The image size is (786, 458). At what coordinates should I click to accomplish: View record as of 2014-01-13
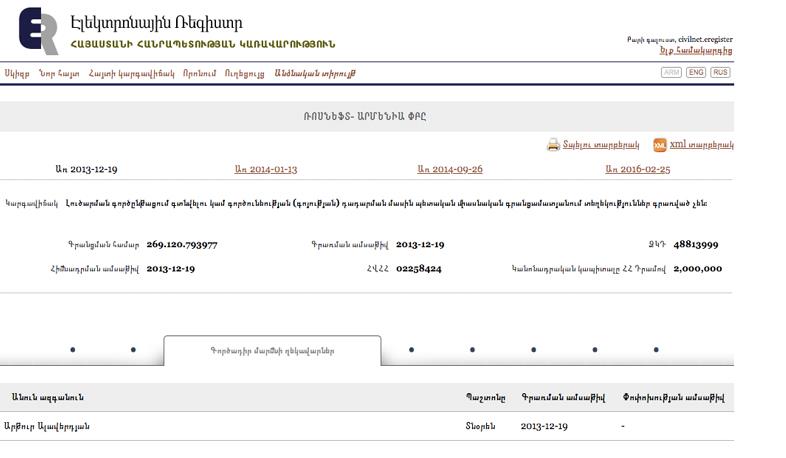point(265,170)
